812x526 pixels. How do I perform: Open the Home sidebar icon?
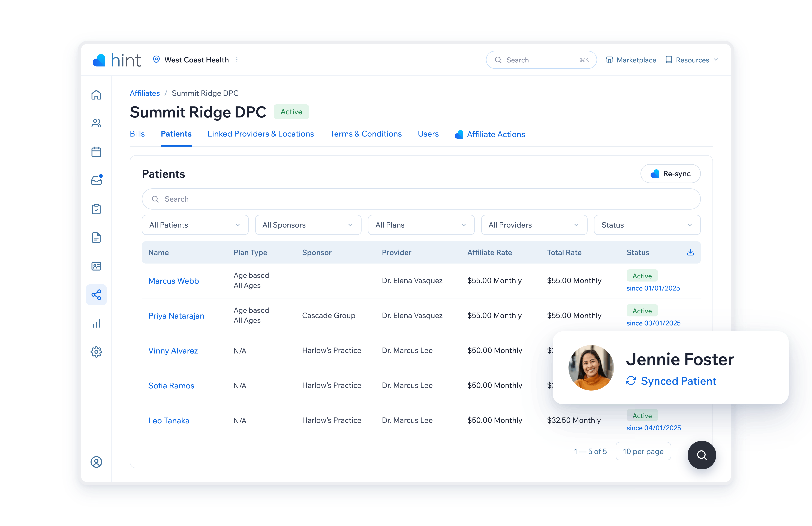pyautogui.click(x=96, y=95)
